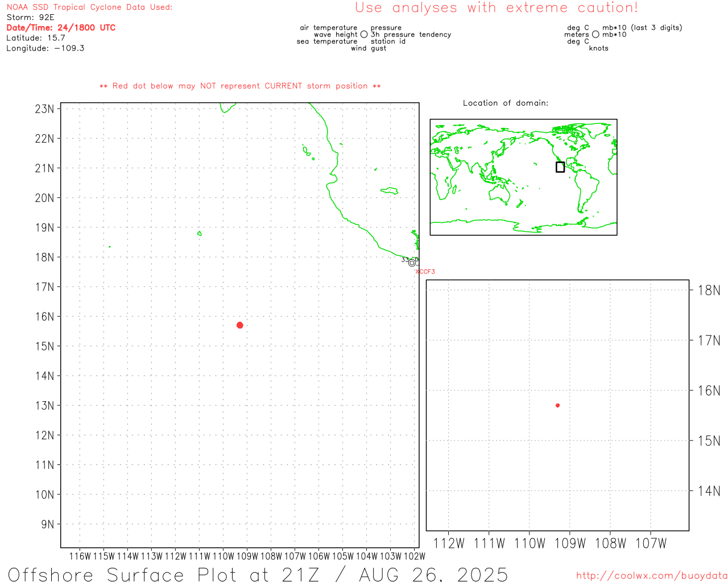Image resolution: width=728 pixels, height=582 pixels.
Task: Click 'Location of domain:' caption
Action: (x=506, y=103)
